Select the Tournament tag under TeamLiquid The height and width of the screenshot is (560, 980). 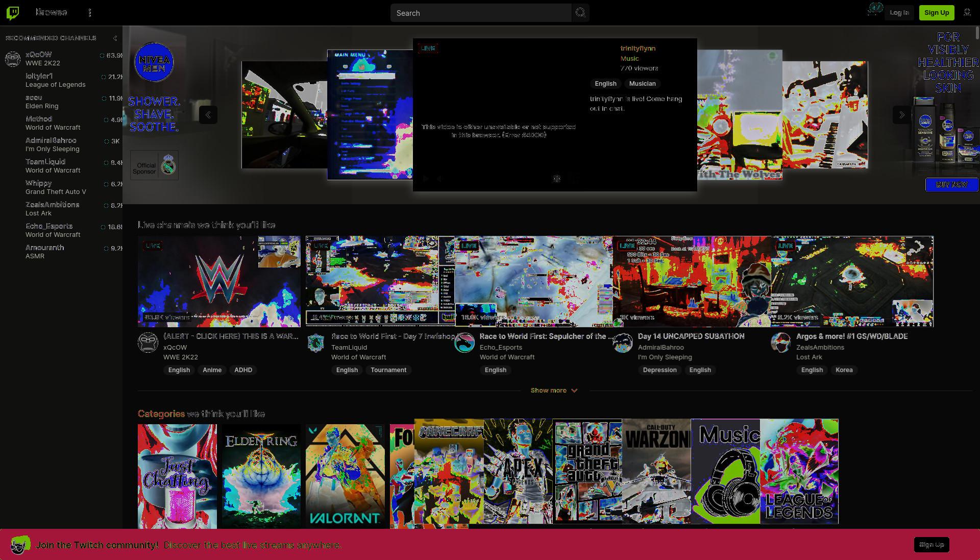(388, 370)
